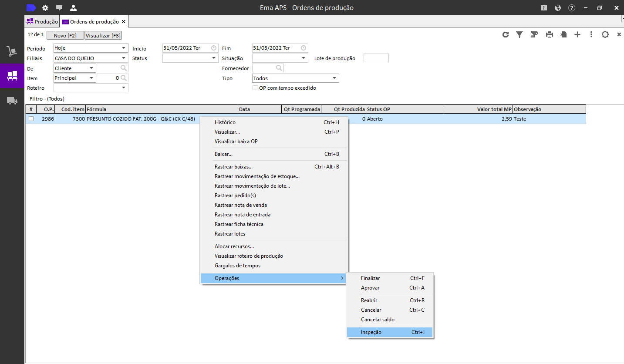Click the globe icon in title bar
This screenshot has width=624, height=364.
(x=558, y=8)
